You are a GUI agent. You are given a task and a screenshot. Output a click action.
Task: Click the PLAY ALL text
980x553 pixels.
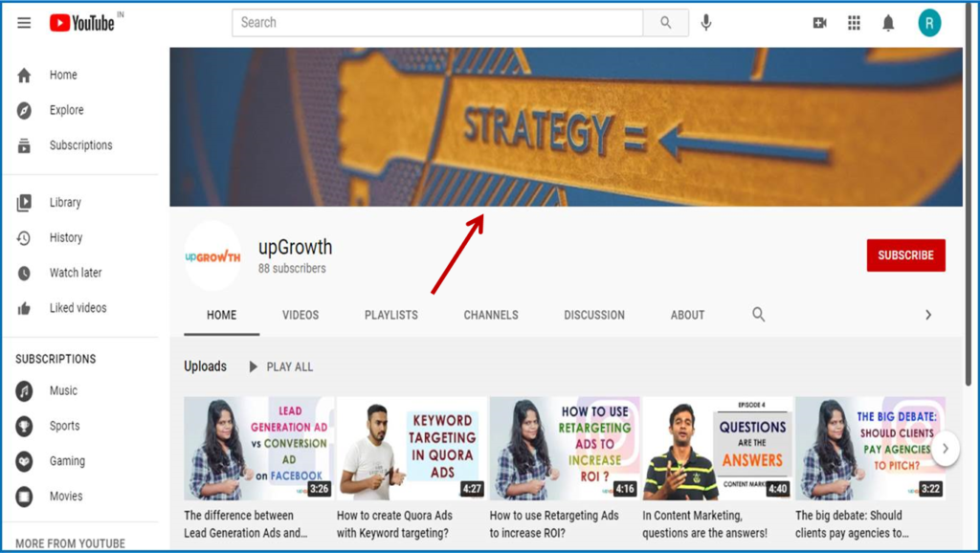pos(289,366)
